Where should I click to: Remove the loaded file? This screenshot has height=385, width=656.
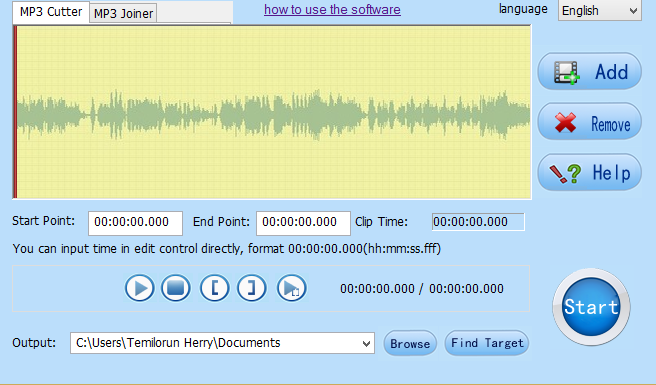[x=589, y=122]
